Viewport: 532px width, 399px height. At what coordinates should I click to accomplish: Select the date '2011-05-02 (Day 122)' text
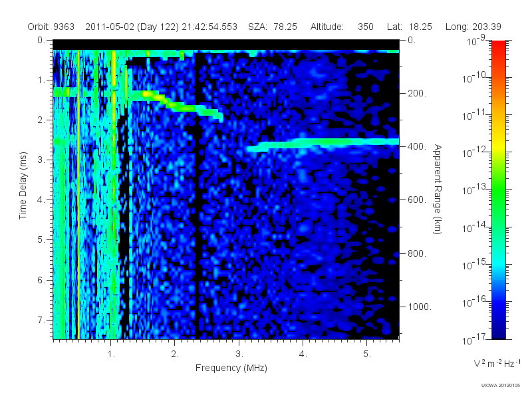pos(132,27)
